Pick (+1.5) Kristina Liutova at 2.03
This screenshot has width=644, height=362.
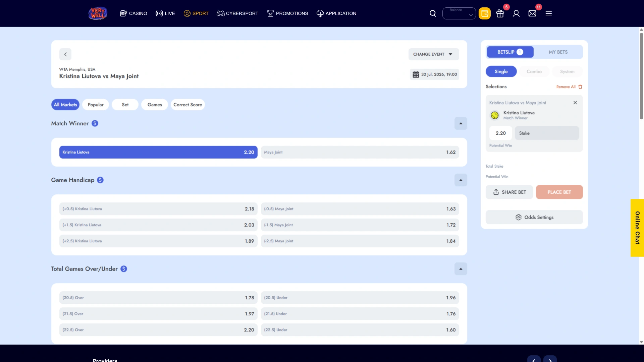tap(158, 225)
